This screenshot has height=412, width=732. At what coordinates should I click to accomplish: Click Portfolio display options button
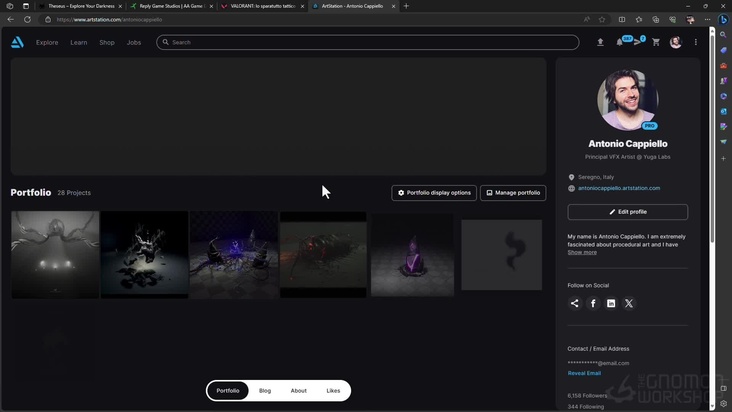(434, 192)
